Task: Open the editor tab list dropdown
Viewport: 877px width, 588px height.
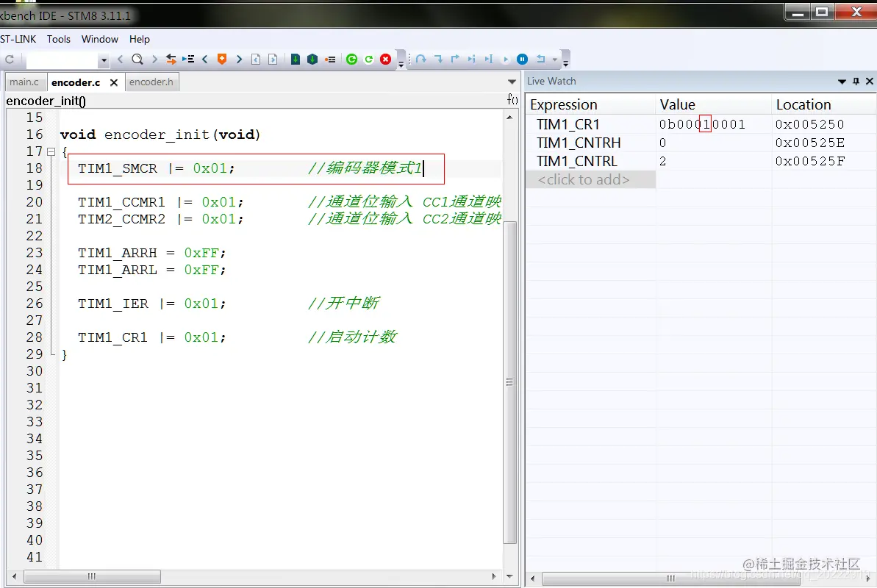Action: click(512, 82)
